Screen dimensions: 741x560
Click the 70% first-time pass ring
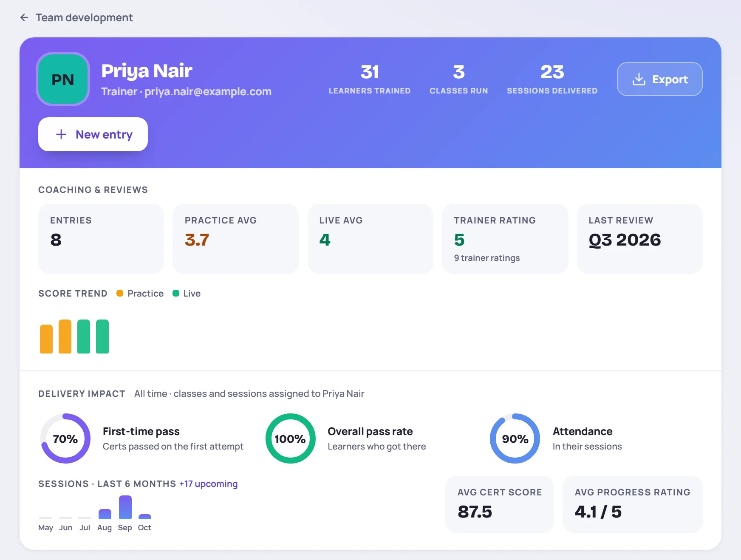click(65, 438)
